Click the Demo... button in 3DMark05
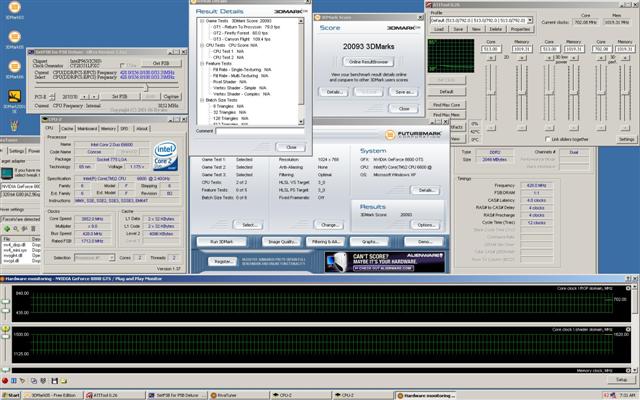 coord(424,242)
